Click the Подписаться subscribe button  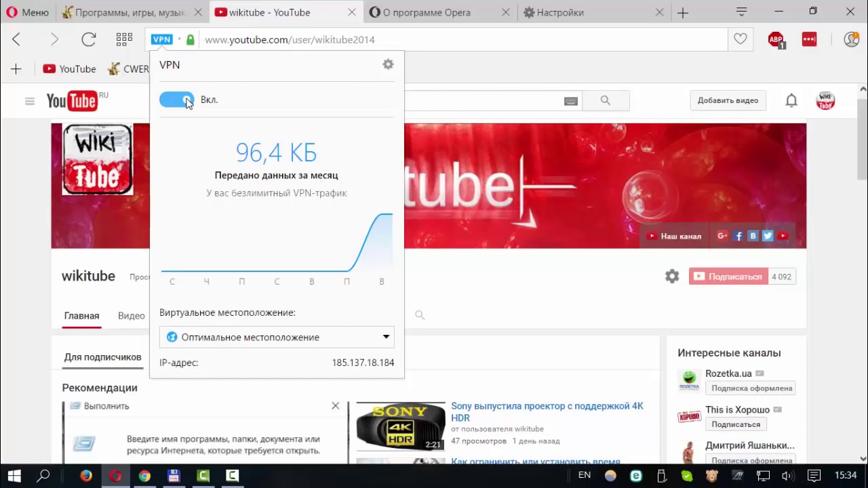pyautogui.click(x=728, y=277)
